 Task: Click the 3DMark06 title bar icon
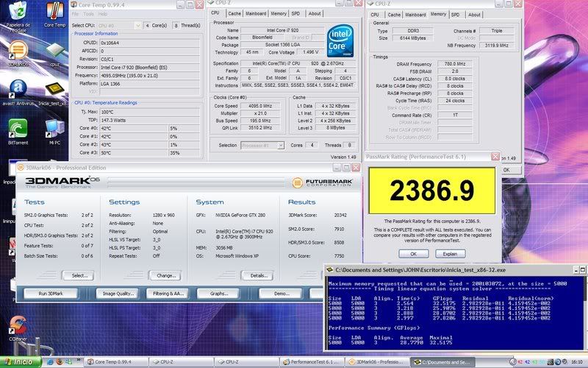pyautogui.click(x=21, y=168)
